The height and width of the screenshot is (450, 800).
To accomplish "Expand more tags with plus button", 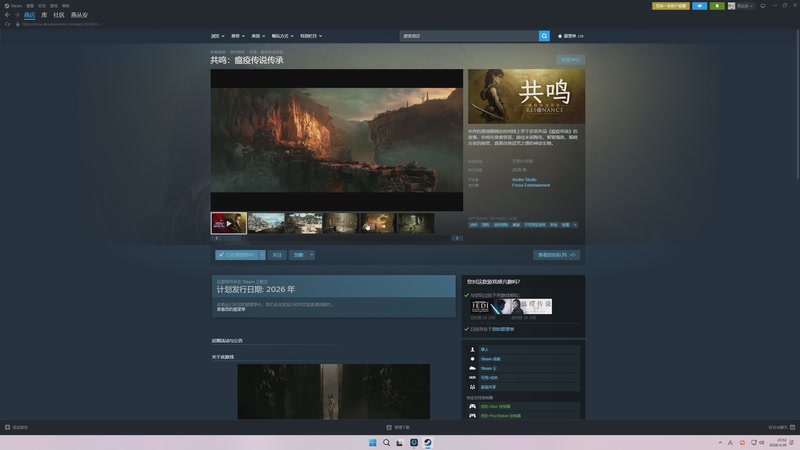I will [575, 224].
